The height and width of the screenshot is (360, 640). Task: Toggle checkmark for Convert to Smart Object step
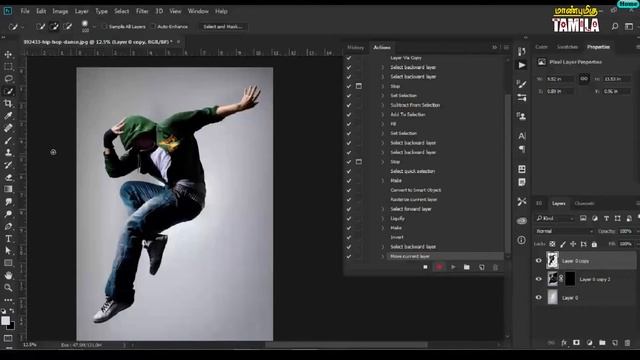coord(349,190)
